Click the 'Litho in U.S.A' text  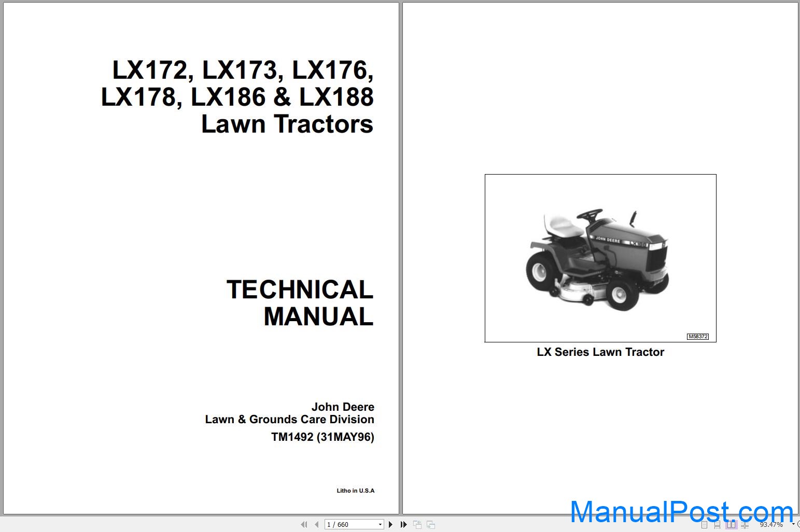click(356, 491)
